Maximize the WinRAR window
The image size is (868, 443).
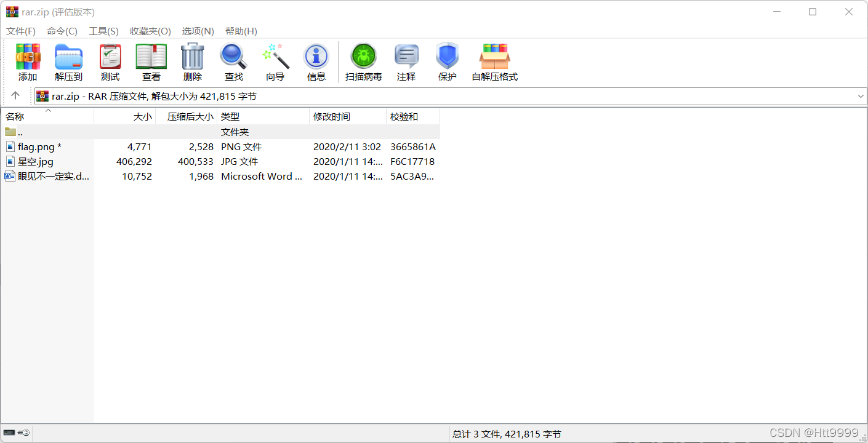813,12
